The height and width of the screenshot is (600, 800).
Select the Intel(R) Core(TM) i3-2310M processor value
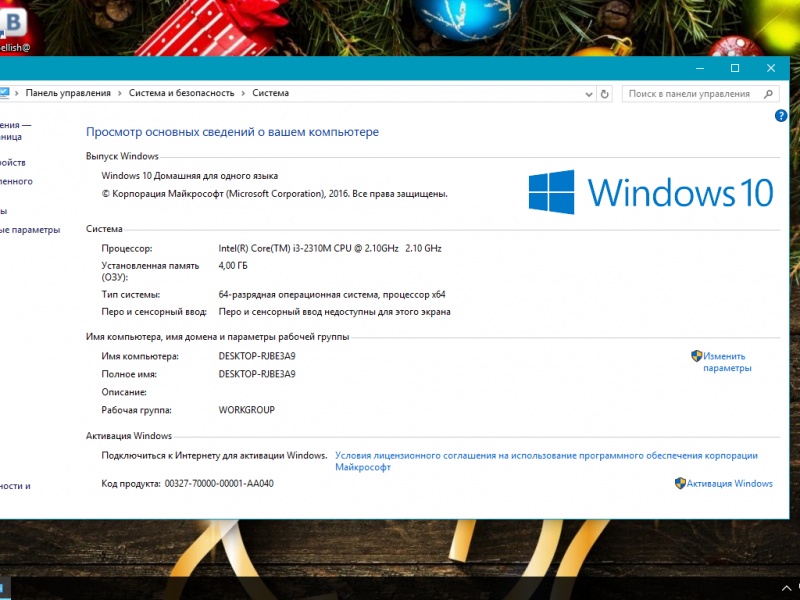330,248
